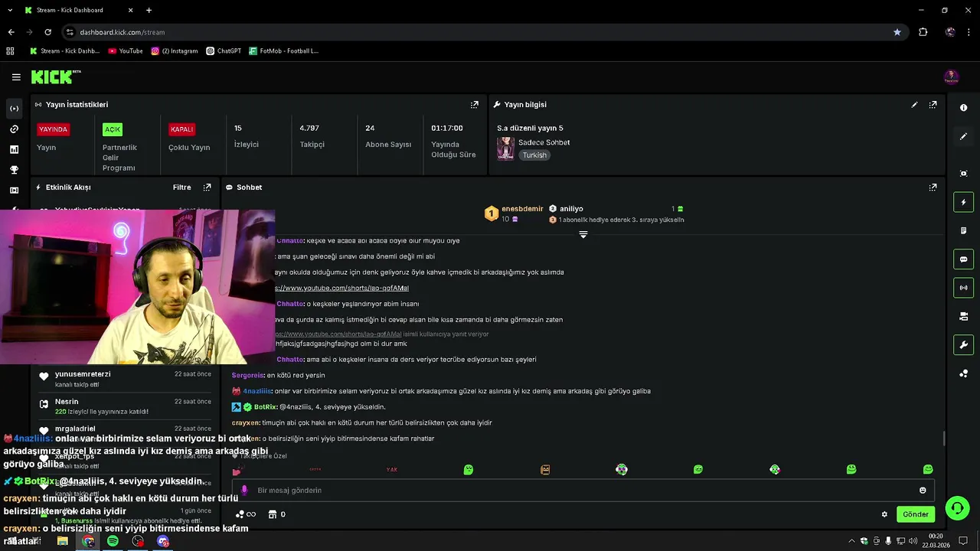Open the analytics bar chart sidebar icon
The image size is (980, 551).
(x=14, y=149)
